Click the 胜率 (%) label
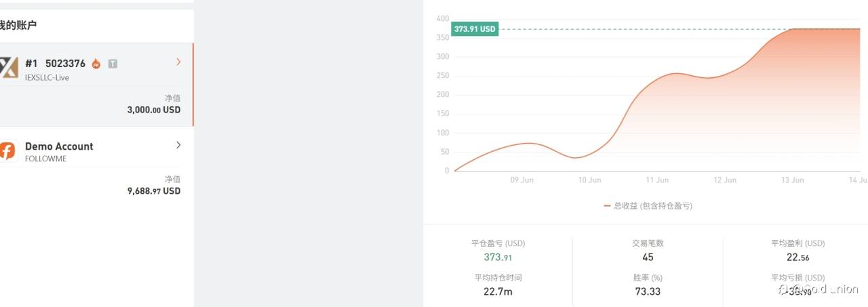 [x=648, y=278]
